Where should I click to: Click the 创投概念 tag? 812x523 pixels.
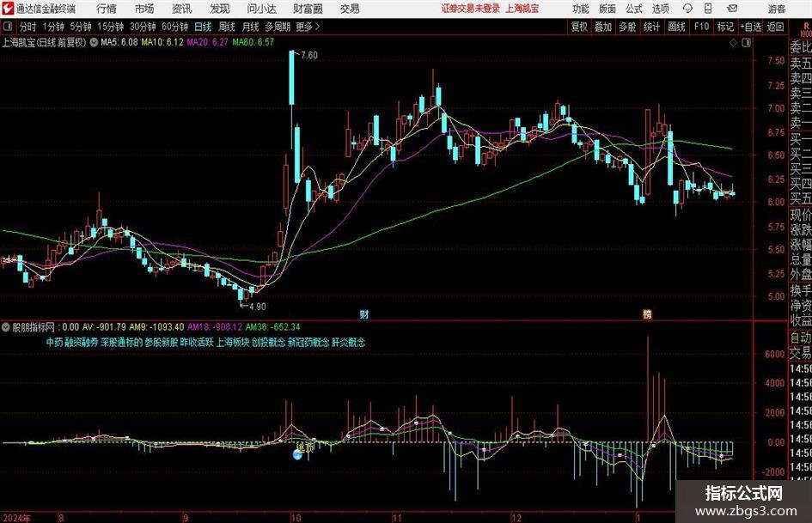[268, 343]
